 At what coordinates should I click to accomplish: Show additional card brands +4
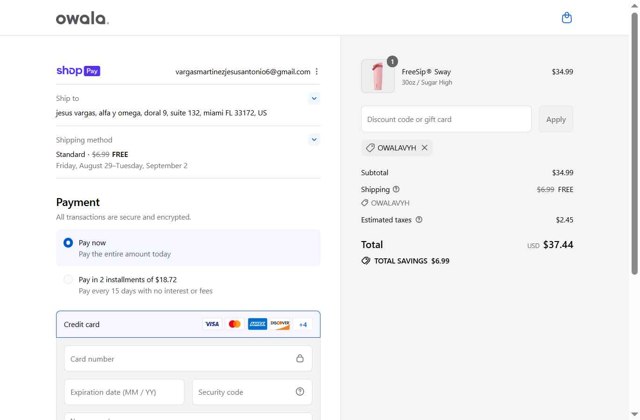[x=303, y=325]
